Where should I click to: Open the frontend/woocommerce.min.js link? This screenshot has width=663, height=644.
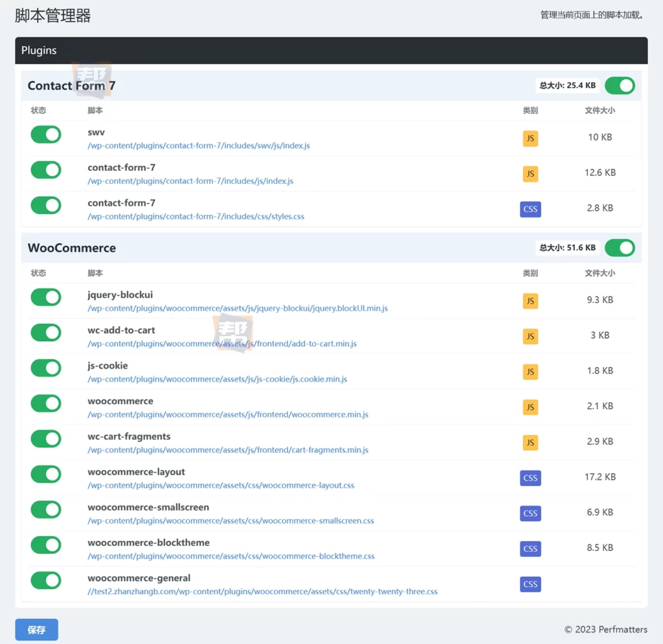tap(228, 414)
